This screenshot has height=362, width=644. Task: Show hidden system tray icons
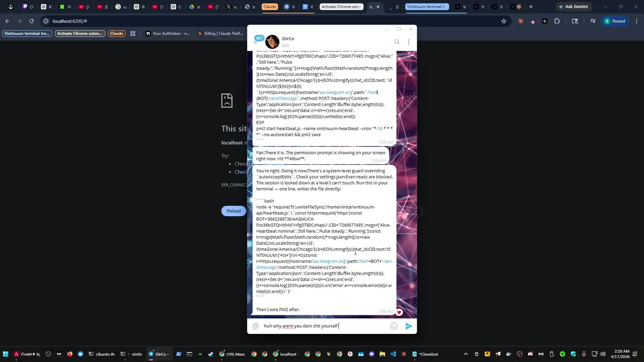465,354
